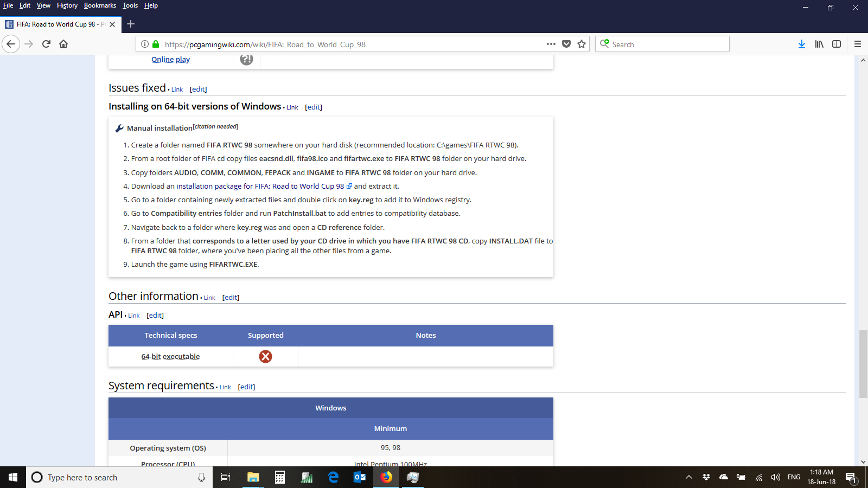
Task: Edit the System requirements section
Action: (246, 387)
